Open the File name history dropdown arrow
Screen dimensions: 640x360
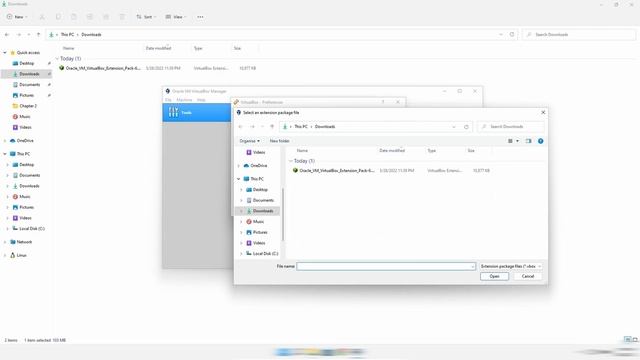[472, 267]
